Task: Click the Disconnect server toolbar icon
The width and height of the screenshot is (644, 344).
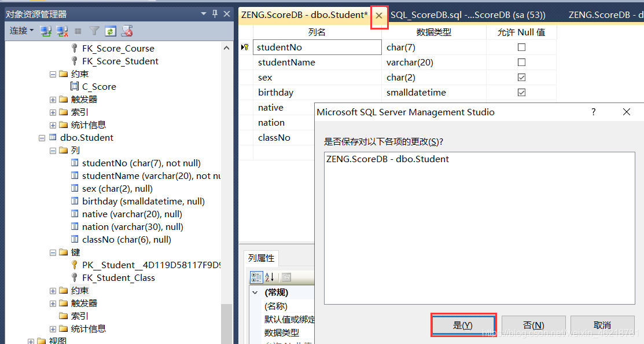Action: coord(62,31)
